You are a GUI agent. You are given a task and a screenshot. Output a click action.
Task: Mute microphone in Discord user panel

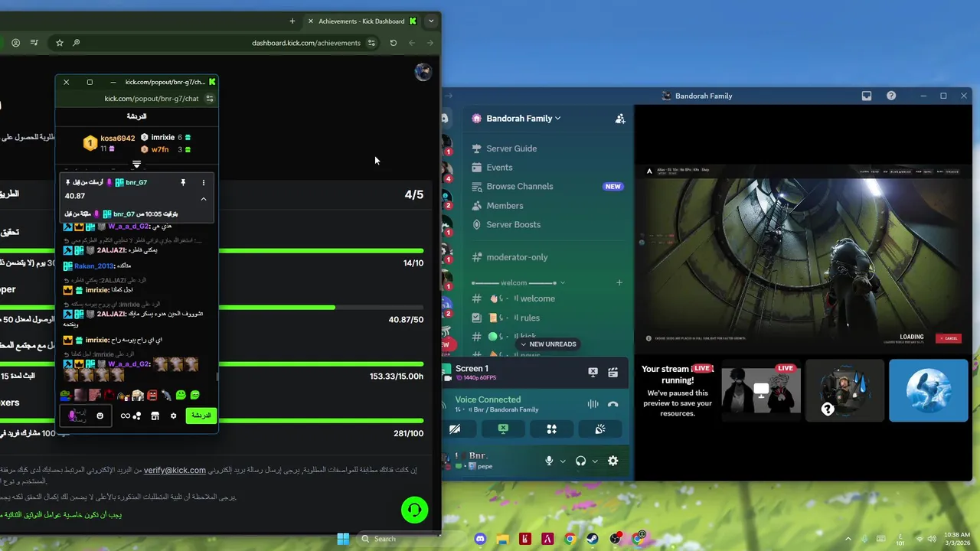pos(549,461)
